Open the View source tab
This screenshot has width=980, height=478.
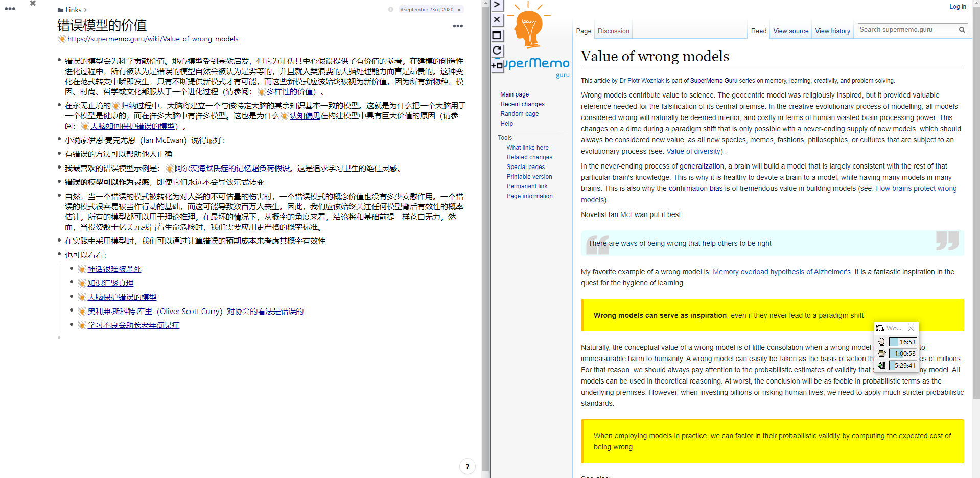point(790,31)
